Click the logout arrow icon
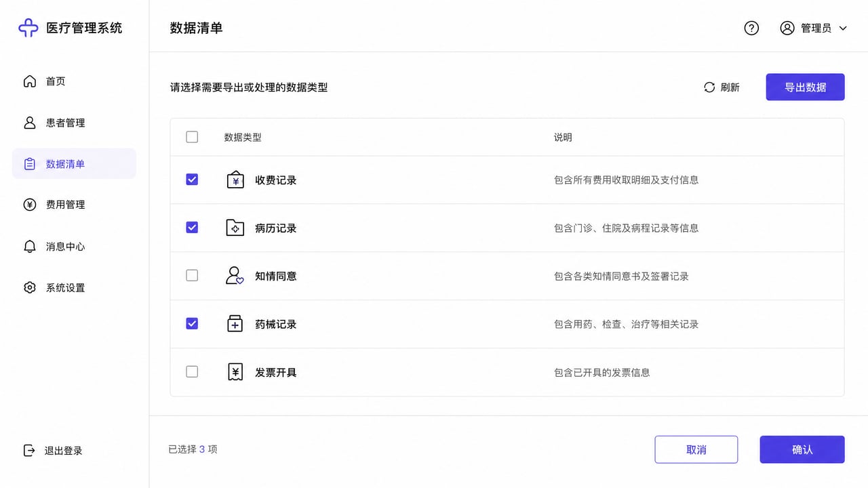Image resolution: width=868 pixels, height=488 pixels. (30, 451)
